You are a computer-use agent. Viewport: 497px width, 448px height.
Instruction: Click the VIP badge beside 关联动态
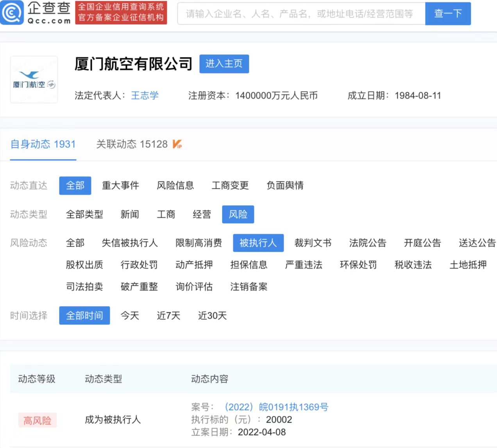[177, 144]
